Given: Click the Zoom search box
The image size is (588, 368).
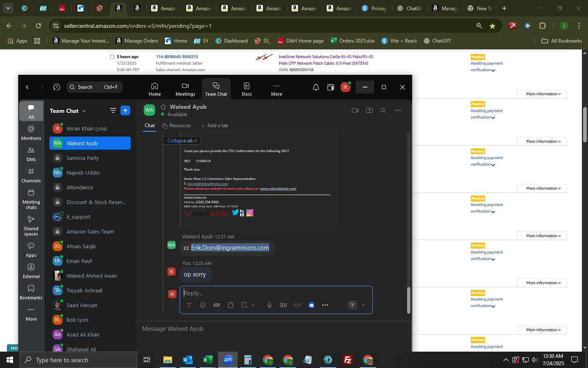Looking at the screenshot, I should click(94, 87).
